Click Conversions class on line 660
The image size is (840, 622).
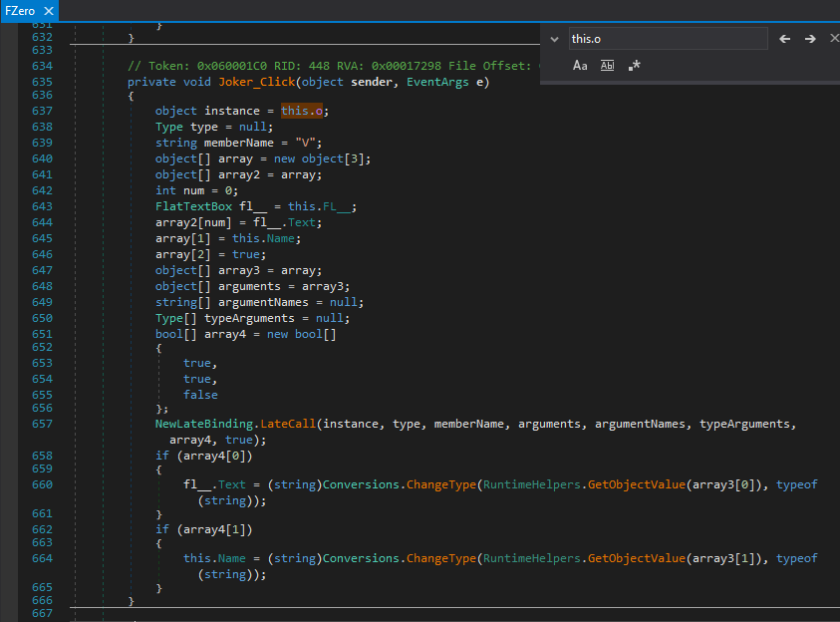tap(361, 484)
